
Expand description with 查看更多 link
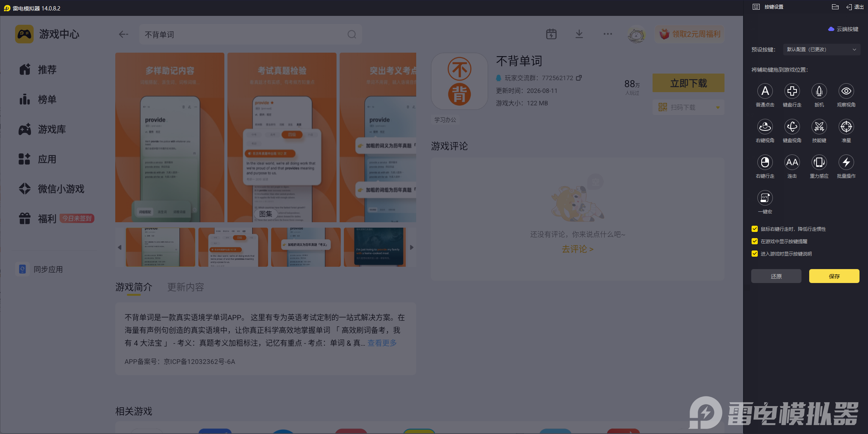coord(382,343)
